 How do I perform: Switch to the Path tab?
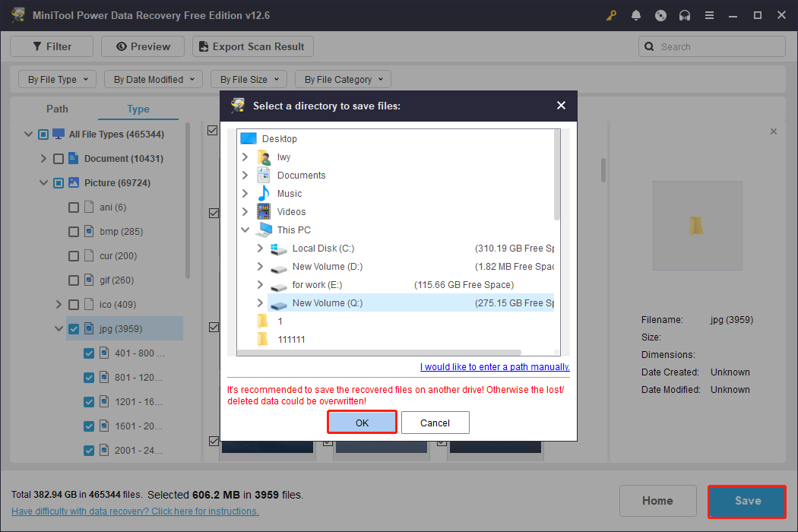[57, 109]
